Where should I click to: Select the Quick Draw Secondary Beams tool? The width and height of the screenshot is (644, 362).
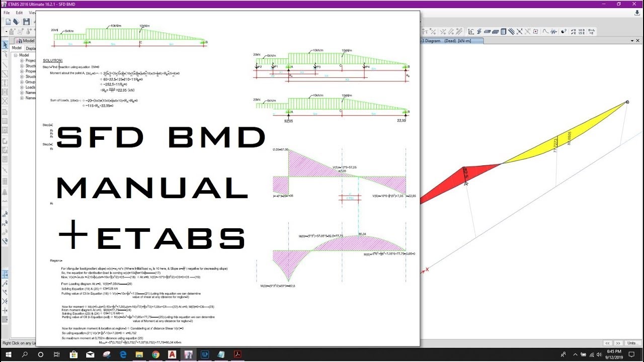click(5, 92)
